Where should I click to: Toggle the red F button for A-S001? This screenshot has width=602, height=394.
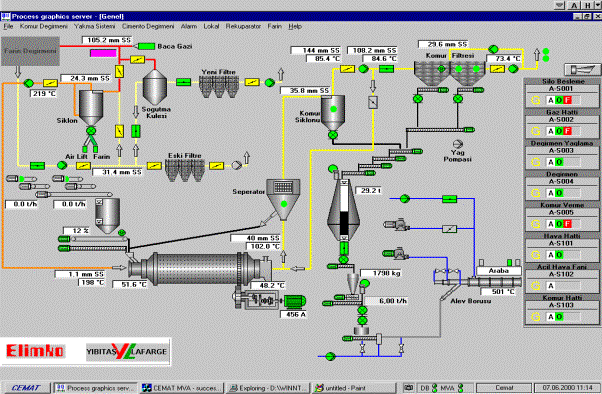[567, 100]
